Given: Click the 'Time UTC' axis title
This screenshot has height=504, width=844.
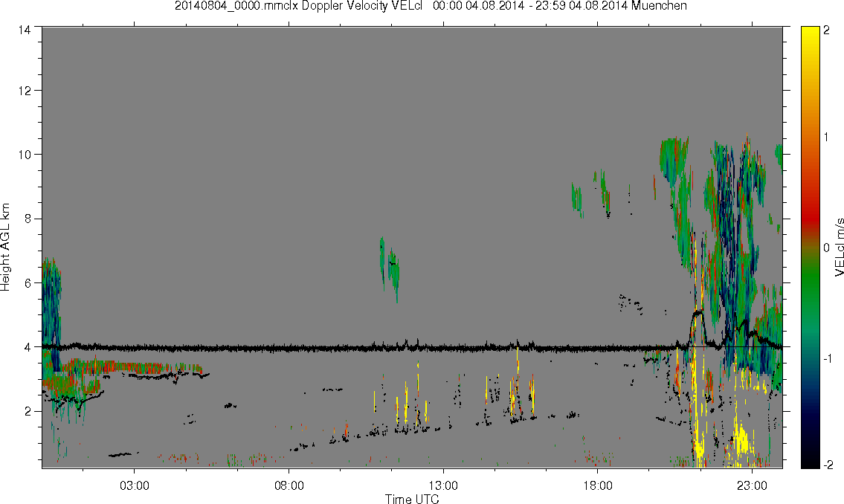Looking at the screenshot, I should (x=412, y=499).
